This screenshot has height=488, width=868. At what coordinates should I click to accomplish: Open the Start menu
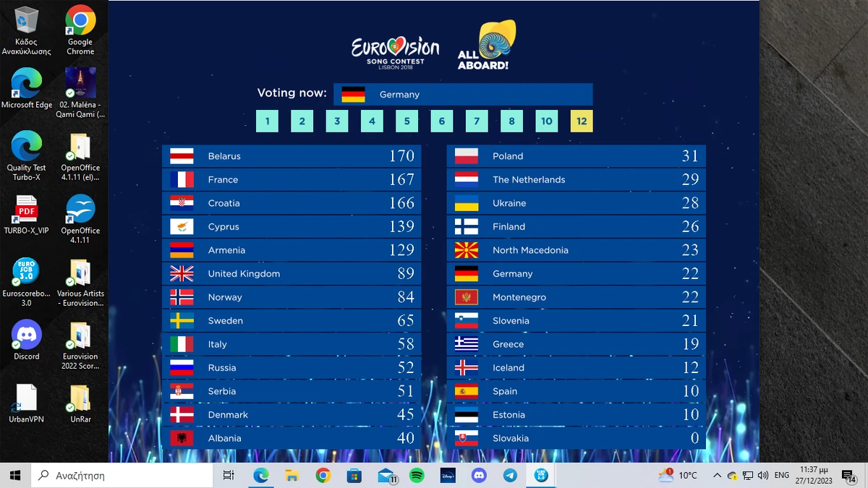tap(14, 476)
